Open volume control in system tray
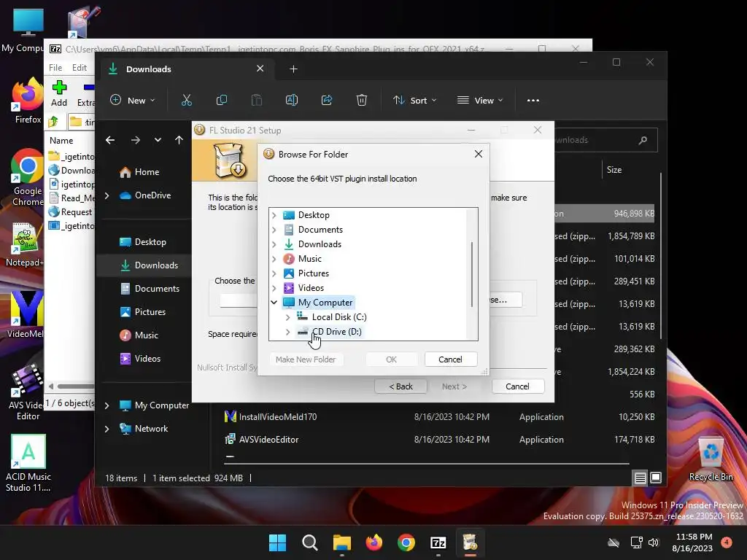 [x=654, y=542]
